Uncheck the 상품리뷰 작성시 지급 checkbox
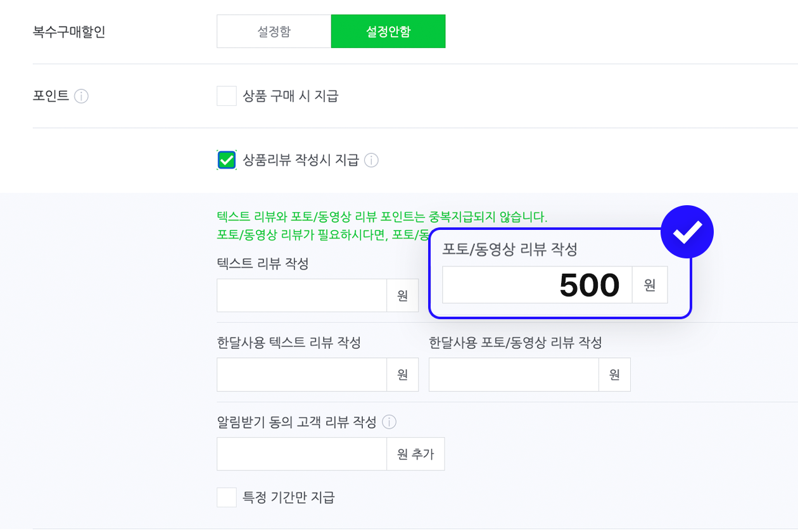This screenshot has height=532, width=798. coord(227,160)
